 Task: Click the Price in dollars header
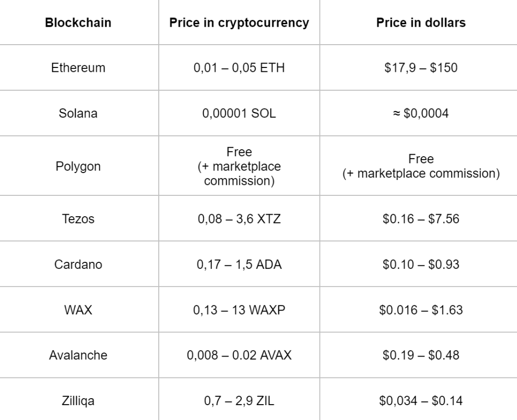[421, 23]
